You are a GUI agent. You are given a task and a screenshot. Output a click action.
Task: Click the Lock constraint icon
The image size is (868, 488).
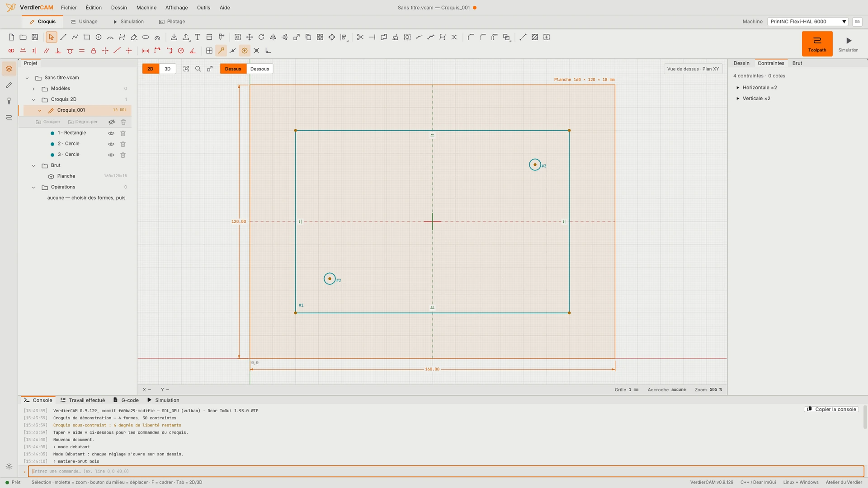[x=94, y=51]
